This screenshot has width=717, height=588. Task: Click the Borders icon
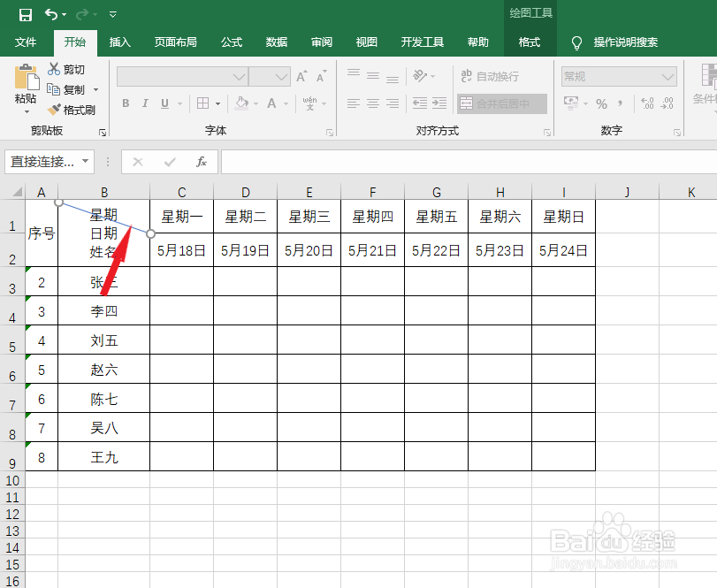coord(203,103)
